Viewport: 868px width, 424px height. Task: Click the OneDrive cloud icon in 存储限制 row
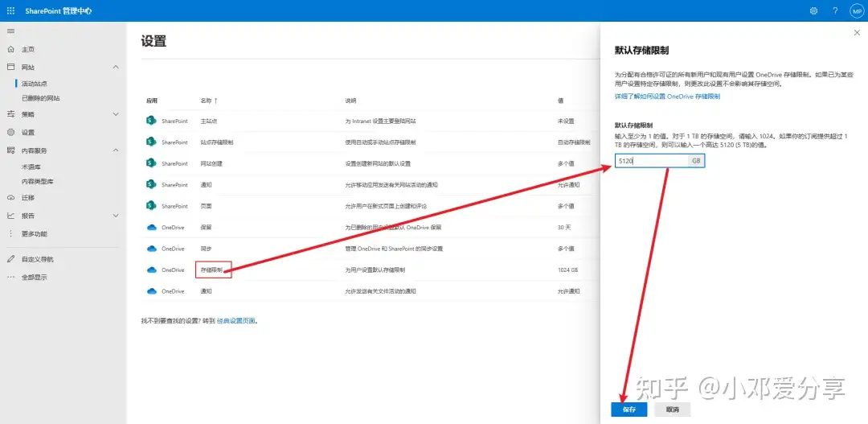coord(152,270)
